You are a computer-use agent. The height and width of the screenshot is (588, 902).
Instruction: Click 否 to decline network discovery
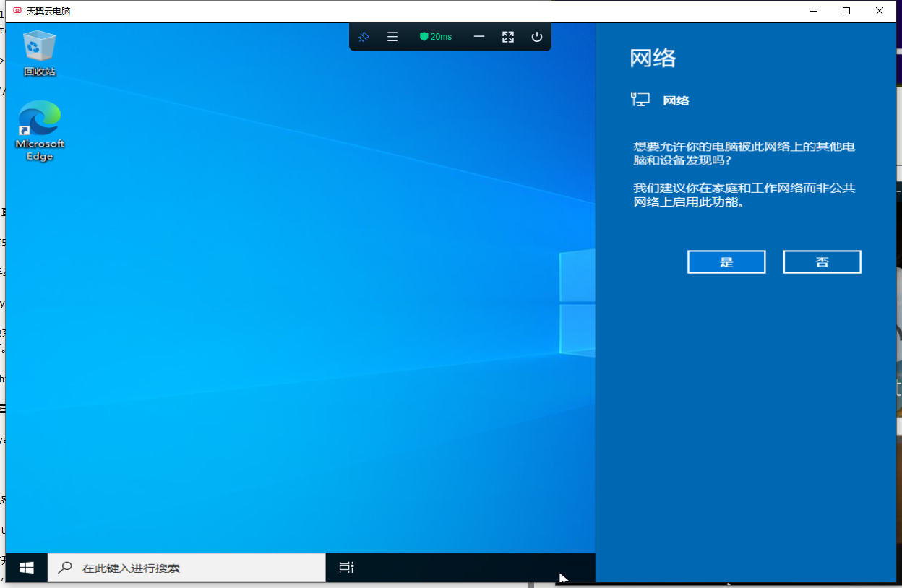coord(822,262)
